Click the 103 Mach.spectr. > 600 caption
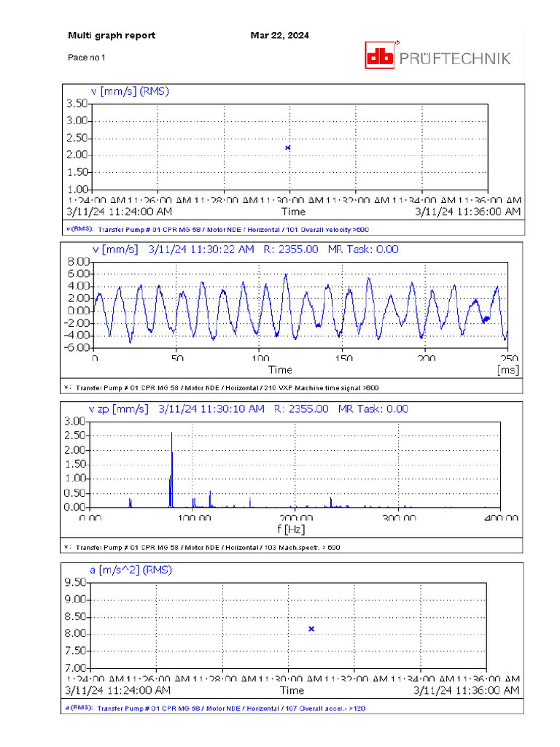Screen dimensions: 560x747 (302, 547)
